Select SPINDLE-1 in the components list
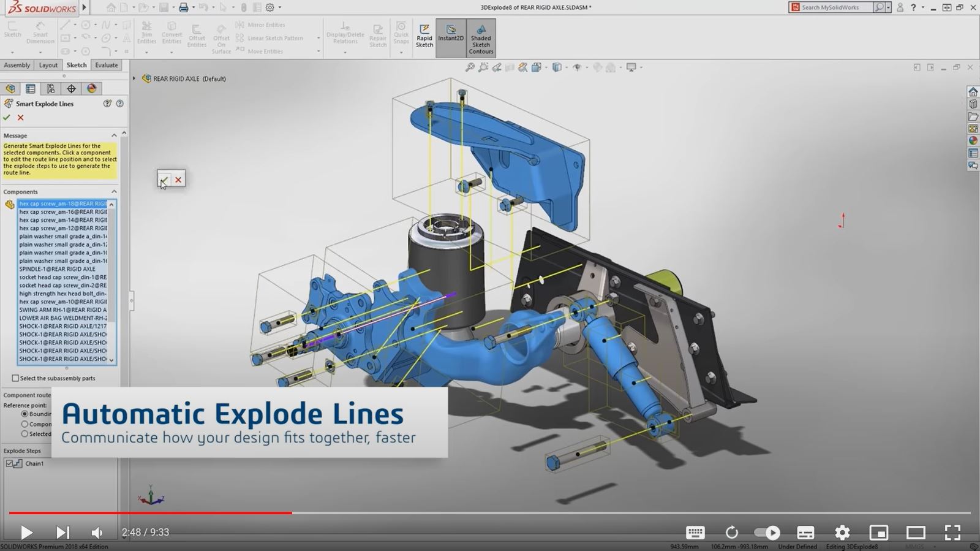The width and height of the screenshot is (980, 551). point(57,269)
